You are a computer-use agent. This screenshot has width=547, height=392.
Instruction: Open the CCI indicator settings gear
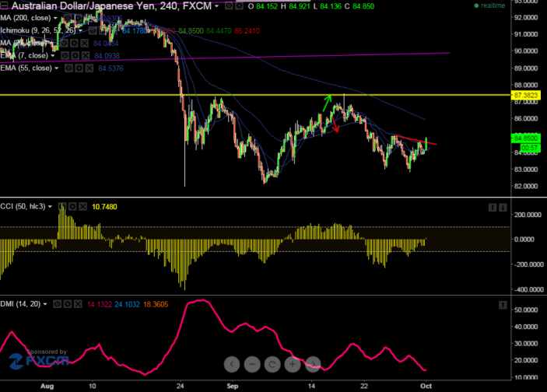pyautogui.click(x=72, y=207)
